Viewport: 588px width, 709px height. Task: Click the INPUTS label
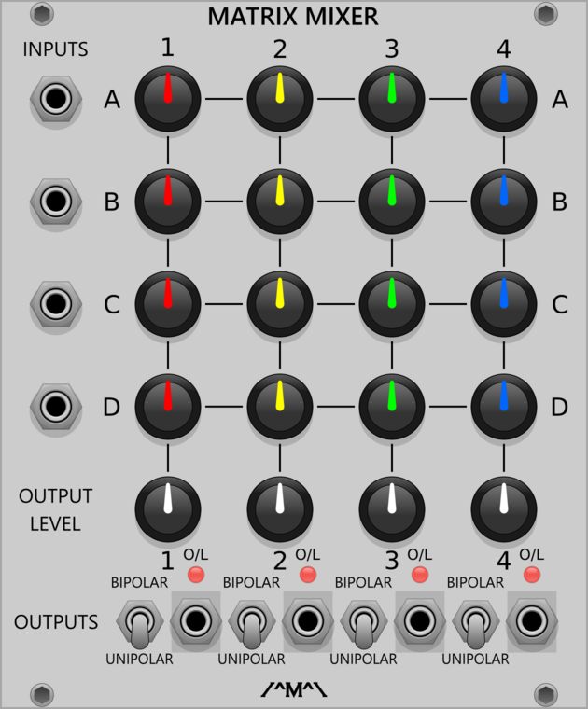pos(55,49)
